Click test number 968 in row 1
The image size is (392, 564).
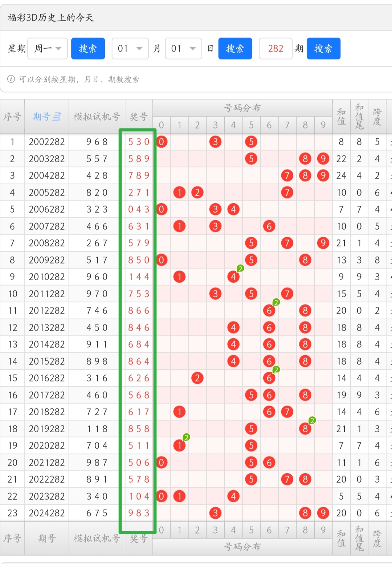coord(97,142)
